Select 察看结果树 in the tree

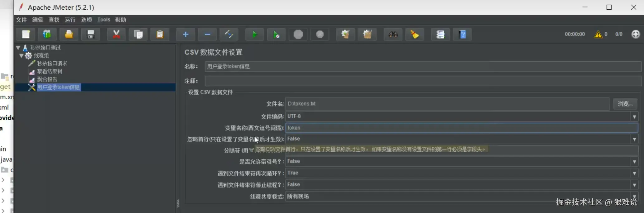(50, 71)
